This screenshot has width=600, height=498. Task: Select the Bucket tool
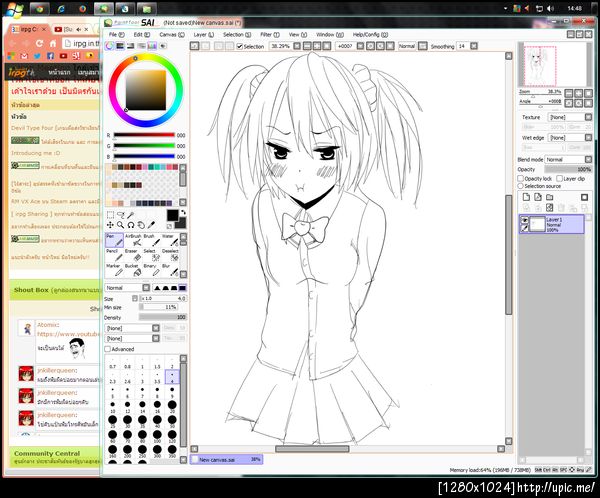pos(133,270)
